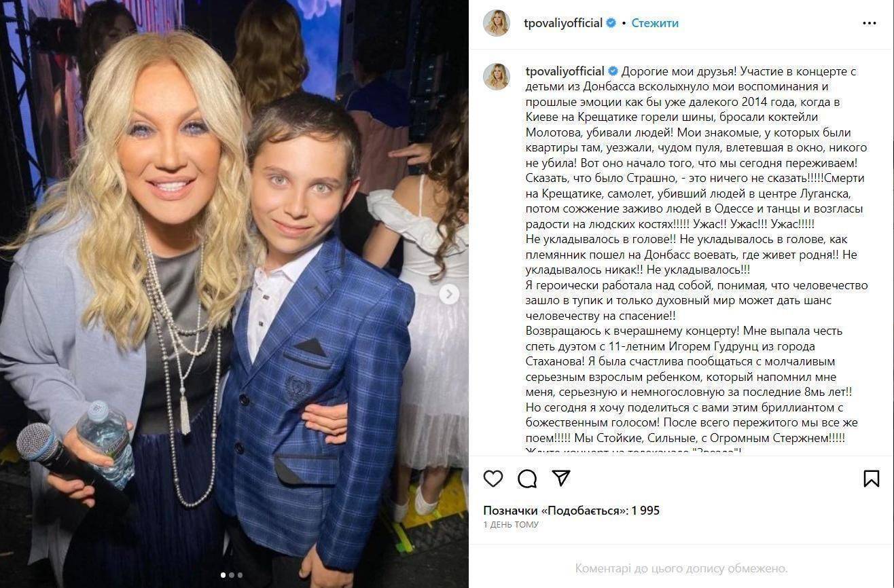Open comments with the speech bubble icon
The image size is (894, 588).
(x=527, y=479)
